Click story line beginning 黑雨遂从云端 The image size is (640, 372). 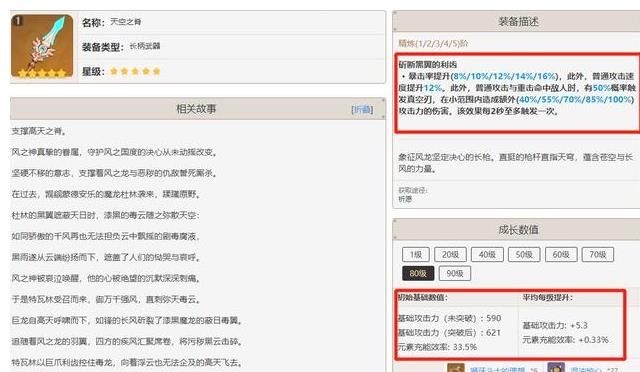[x=106, y=257]
